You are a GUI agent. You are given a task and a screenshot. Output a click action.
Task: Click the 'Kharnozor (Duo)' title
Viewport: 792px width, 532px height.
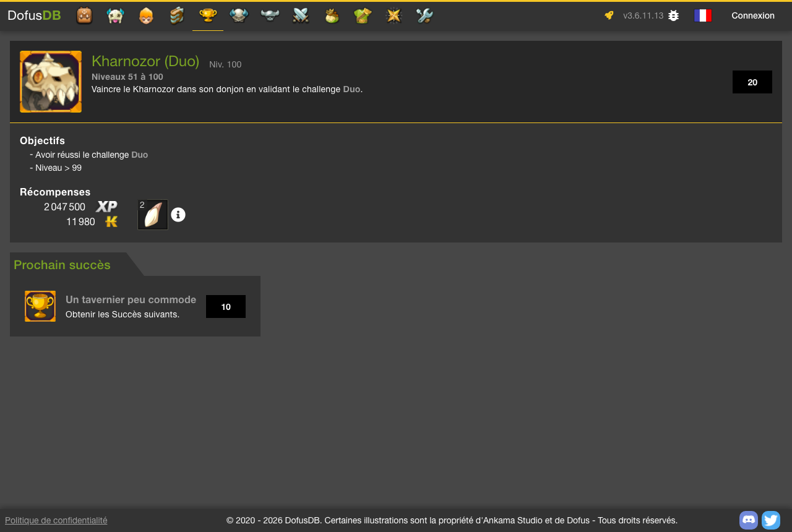(x=145, y=61)
